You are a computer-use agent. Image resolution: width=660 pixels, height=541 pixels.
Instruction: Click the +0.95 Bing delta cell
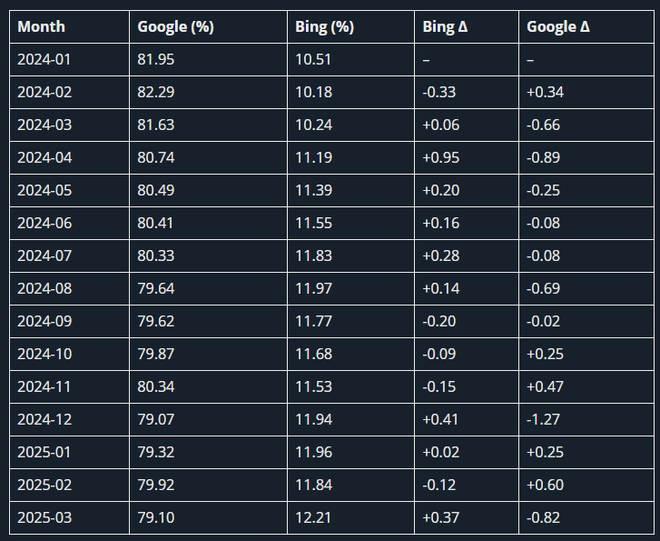466,158
